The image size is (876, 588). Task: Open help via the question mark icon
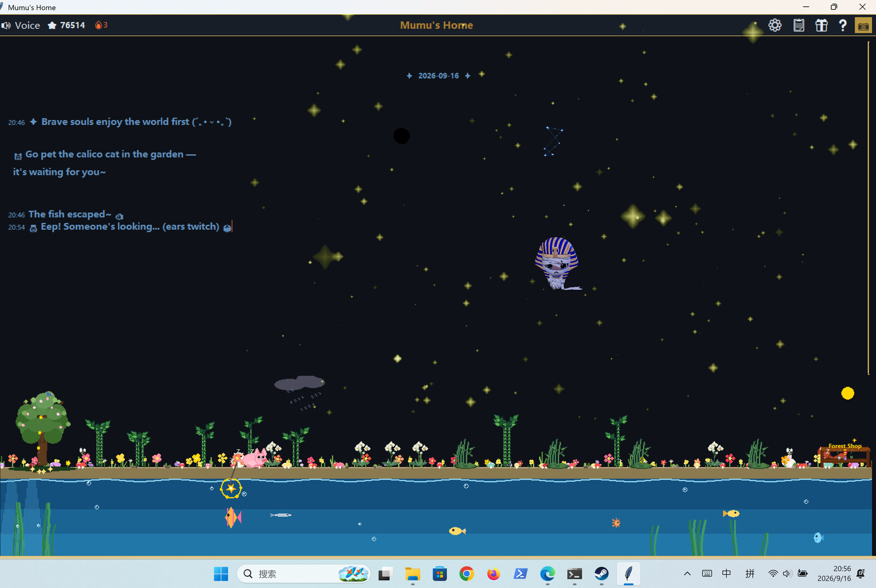(843, 25)
